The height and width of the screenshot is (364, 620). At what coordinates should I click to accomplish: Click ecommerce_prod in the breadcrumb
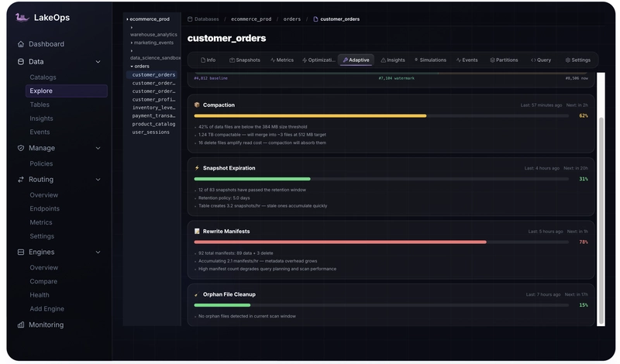(251, 19)
